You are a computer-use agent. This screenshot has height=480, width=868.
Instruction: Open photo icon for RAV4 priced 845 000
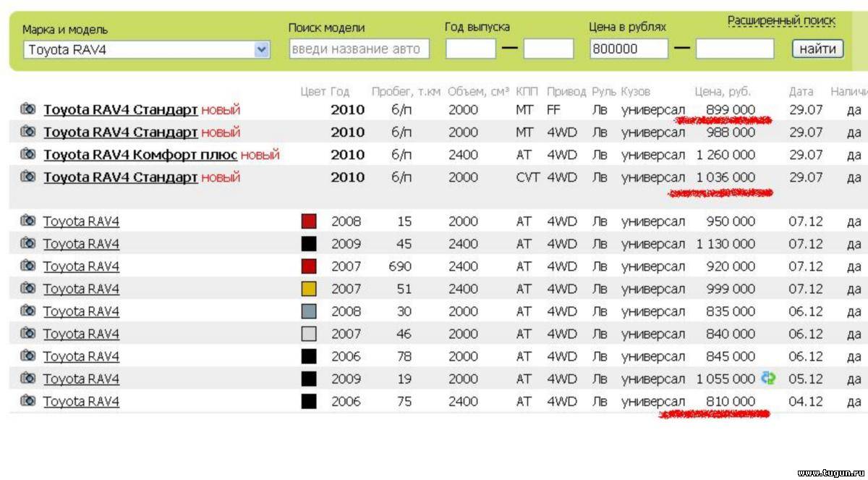(x=28, y=355)
